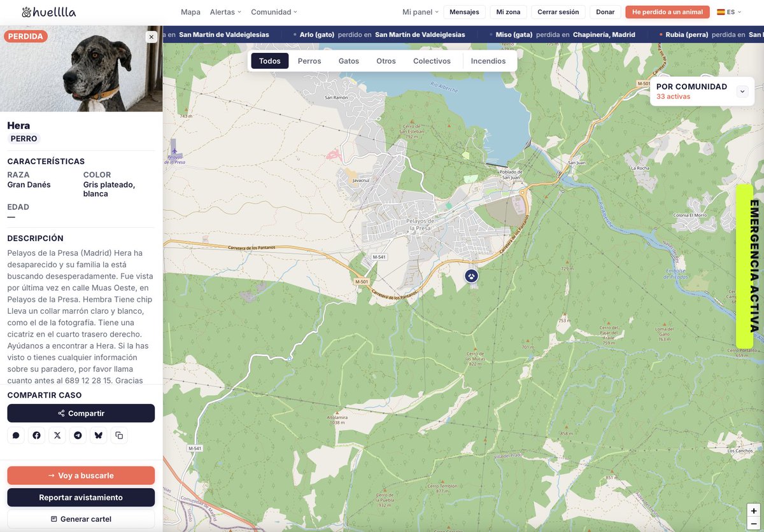
Task: Click the Donar button
Action: 605,12
